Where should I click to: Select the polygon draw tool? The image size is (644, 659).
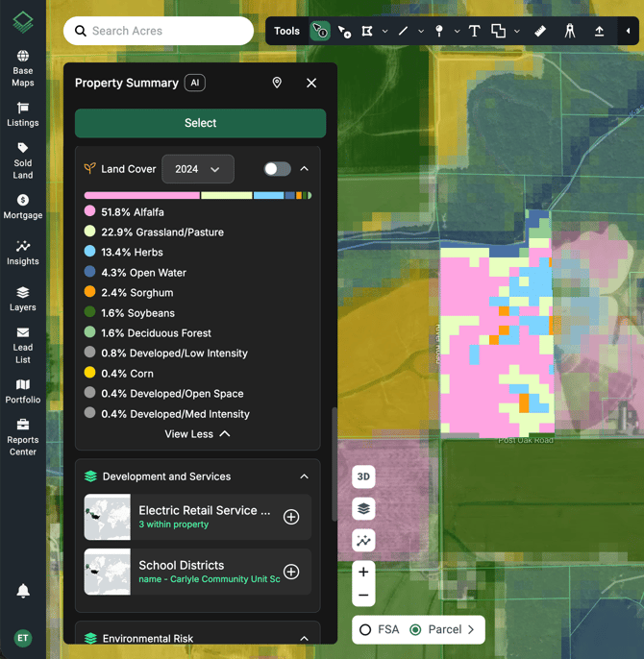click(x=367, y=31)
